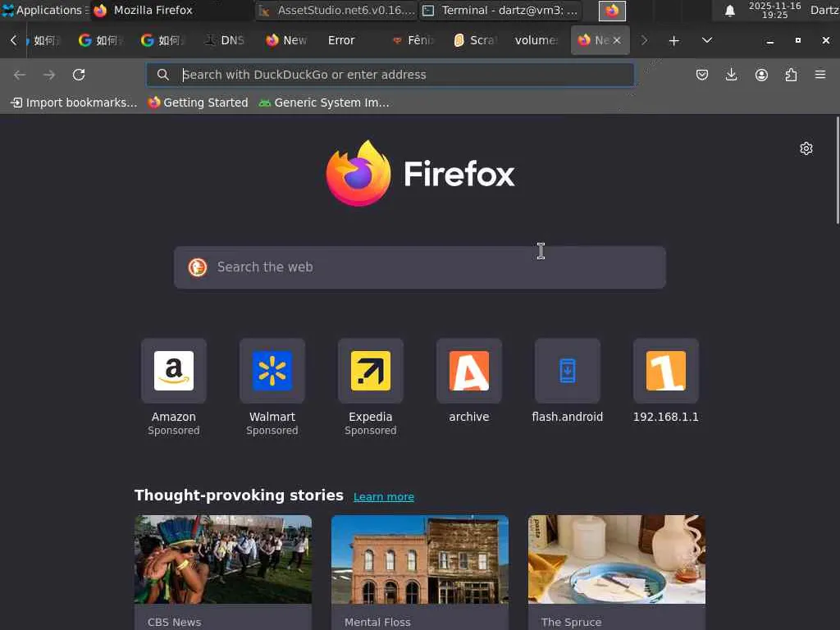Open the Extensions puzzle icon
The height and width of the screenshot is (630, 840).
[x=791, y=75]
